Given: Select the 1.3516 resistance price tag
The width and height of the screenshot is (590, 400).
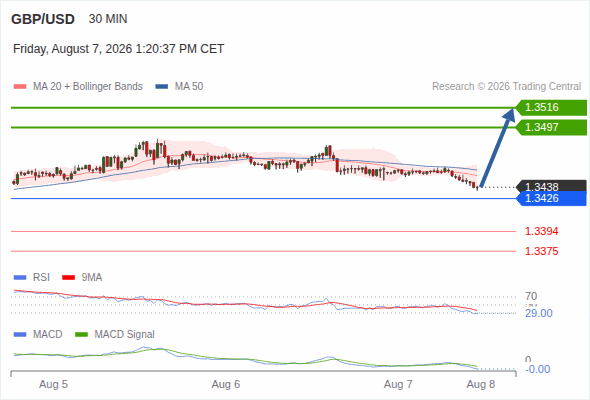Looking at the screenshot, I should (x=551, y=108).
